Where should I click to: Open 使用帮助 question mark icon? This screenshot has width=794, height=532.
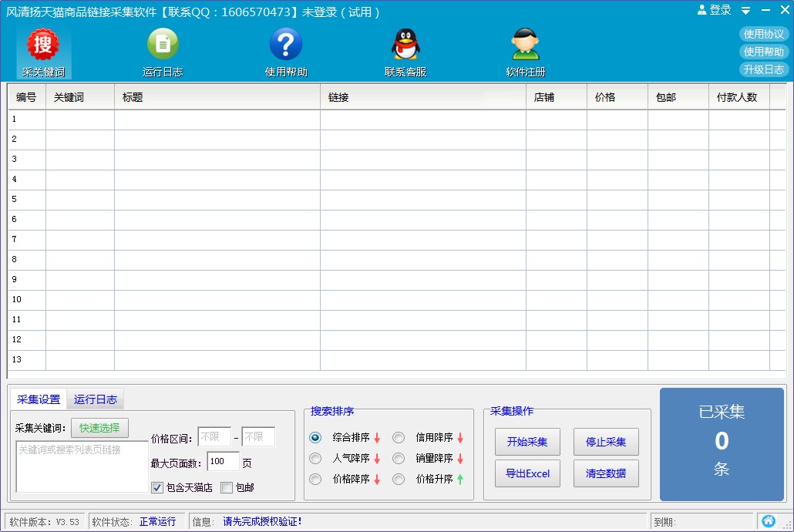(x=286, y=45)
